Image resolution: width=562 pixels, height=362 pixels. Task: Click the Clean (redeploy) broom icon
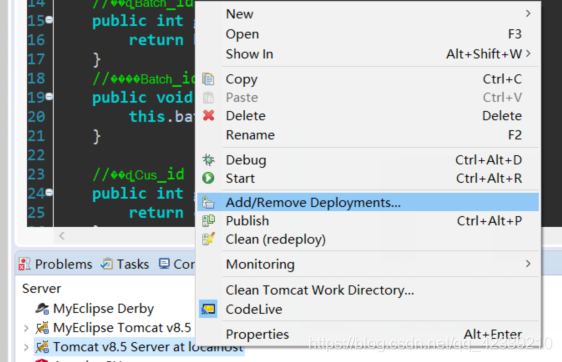[x=208, y=239]
